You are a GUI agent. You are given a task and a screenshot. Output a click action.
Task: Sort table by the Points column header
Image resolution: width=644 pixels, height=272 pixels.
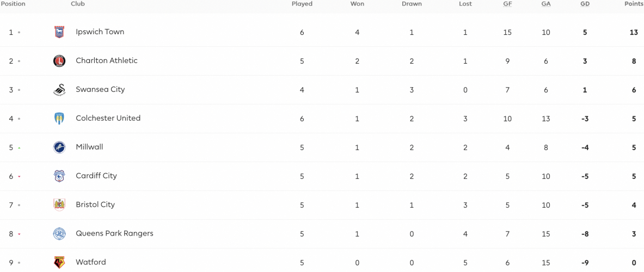[633, 4]
